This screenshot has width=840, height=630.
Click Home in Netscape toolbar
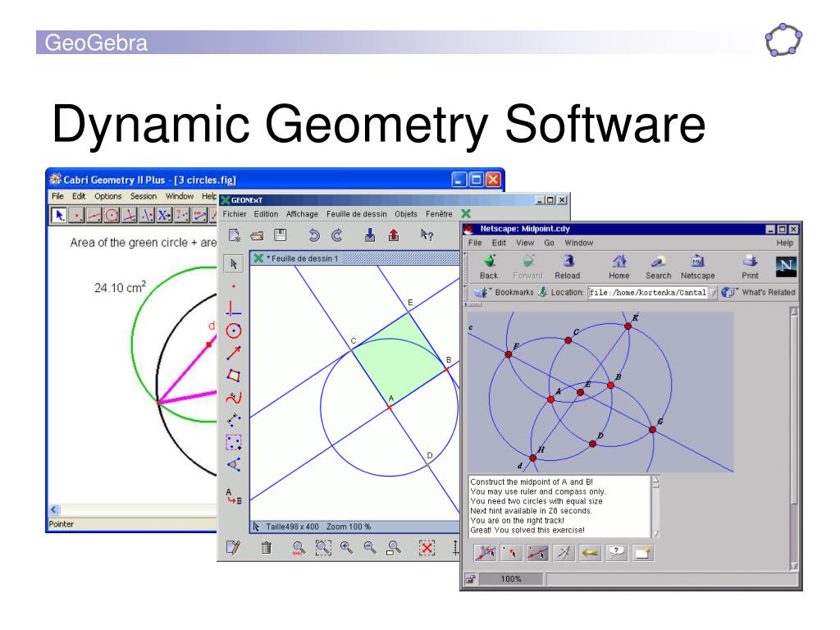(619, 267)
